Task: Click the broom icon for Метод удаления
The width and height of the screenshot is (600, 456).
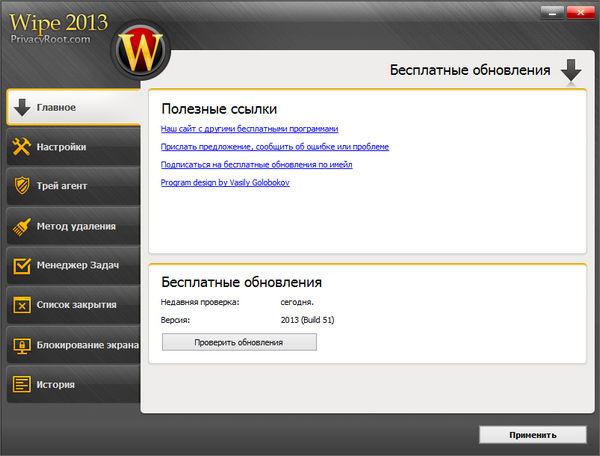Action: click(x=22, y=226)
